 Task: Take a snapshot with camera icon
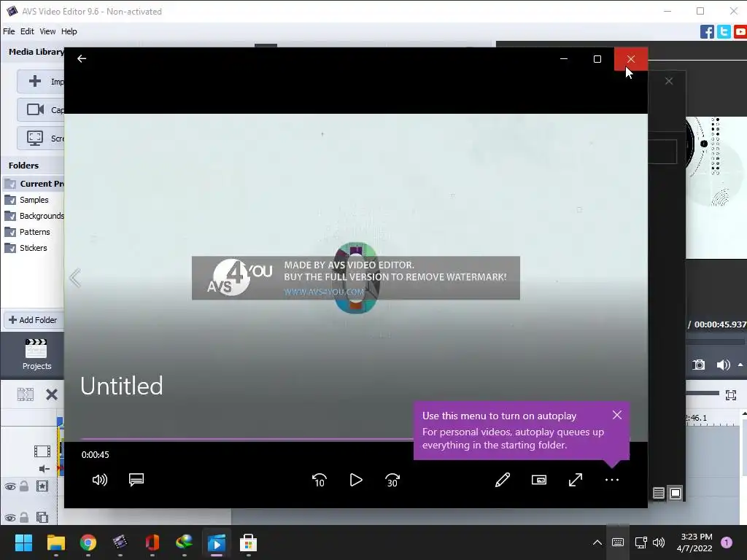click(698, 365)
